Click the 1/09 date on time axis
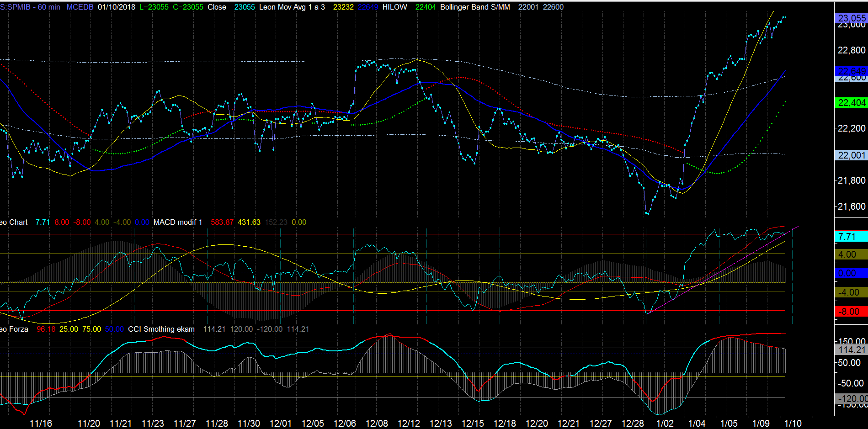Image resolution: width=868 pixels, height=429 pixels. (x=761, y=423)
